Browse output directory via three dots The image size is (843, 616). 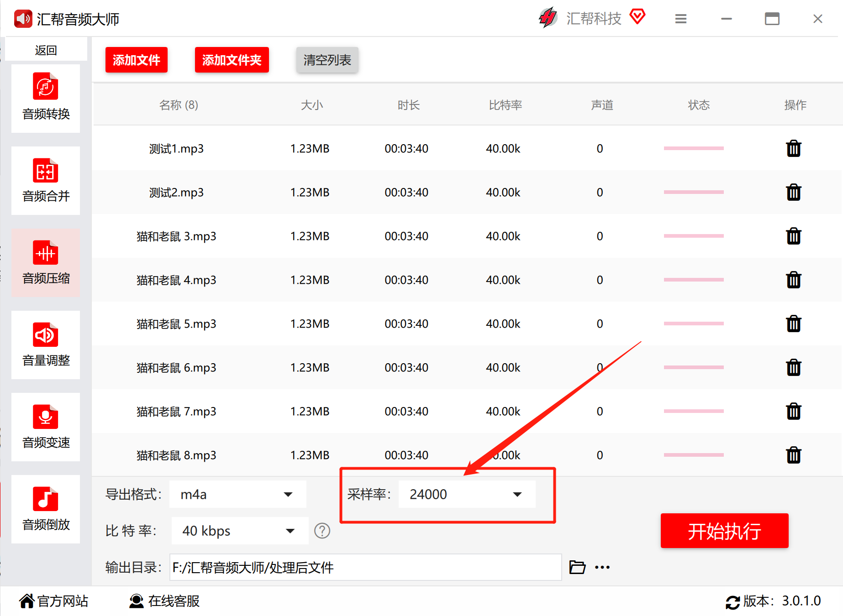point(602,567)
